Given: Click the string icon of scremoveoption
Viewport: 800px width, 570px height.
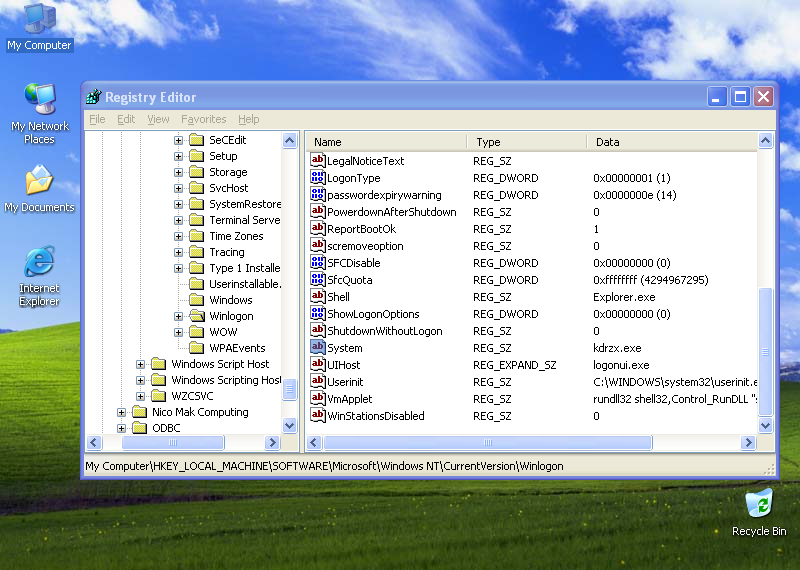Looking at the screenshot, I should [x=317, y=245].
